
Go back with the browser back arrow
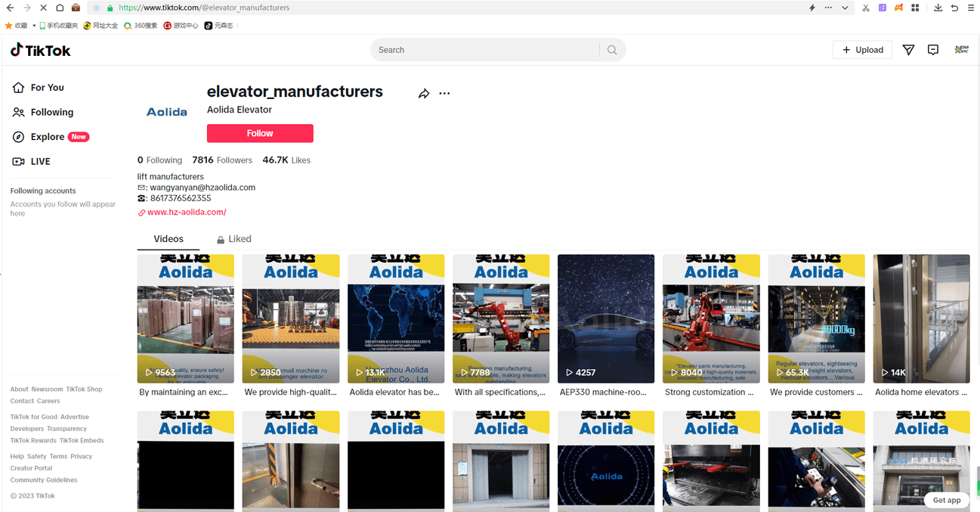pyautogui.click(x=10, y=8)
